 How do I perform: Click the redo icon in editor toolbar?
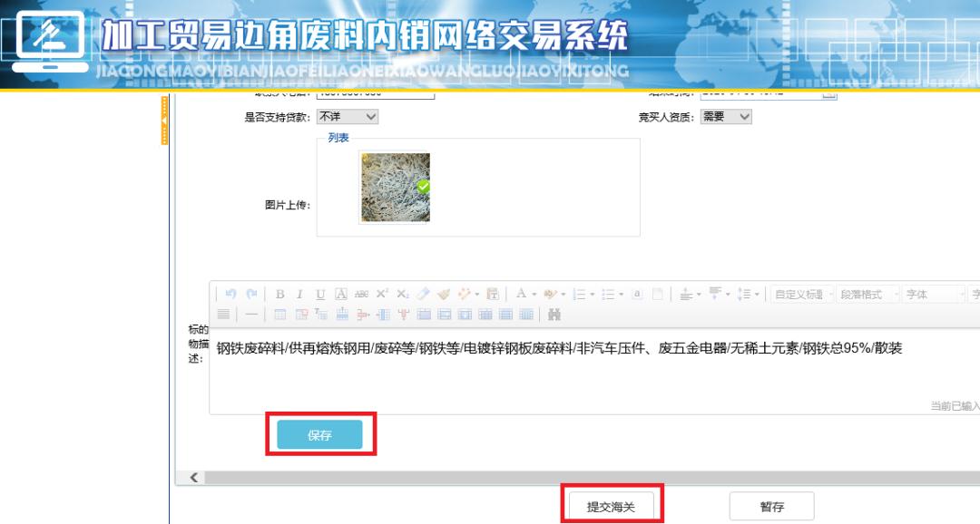(251, 294)
